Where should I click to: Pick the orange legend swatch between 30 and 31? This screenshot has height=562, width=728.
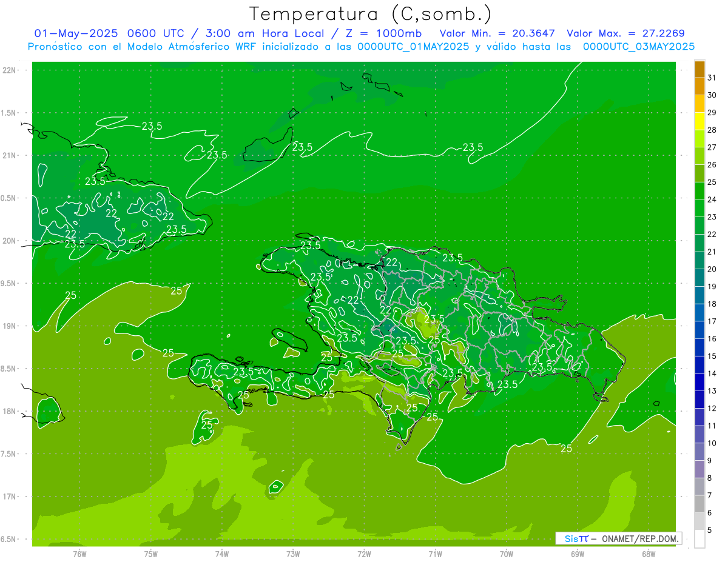click(699, 87)
